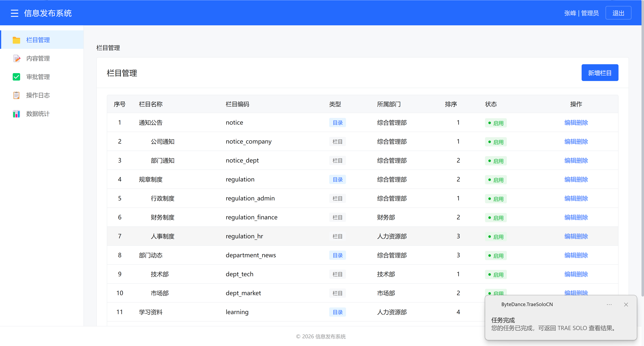Viewport: 644px width, 346px height.
Task: Click the 目录 tag in the 学习资料 row
Action: click(337, 312)
